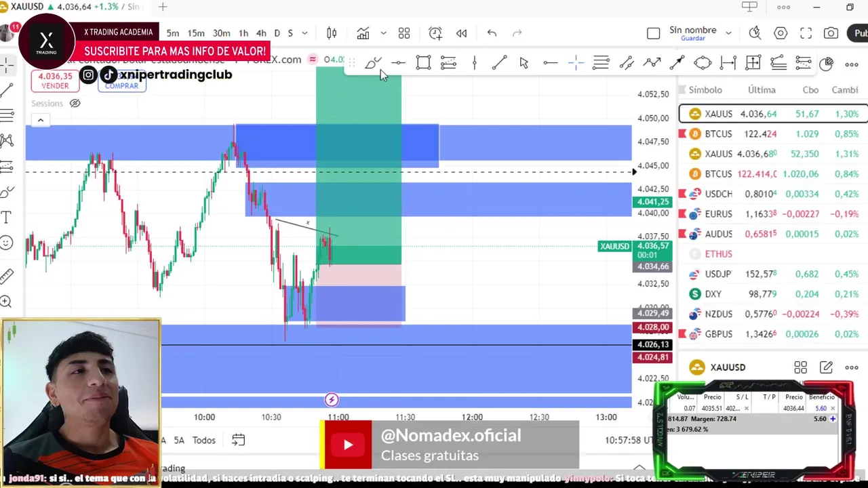Select the text tool in left sidebar
The width and height of the screenshot is (868, 488).
point(6,218)
